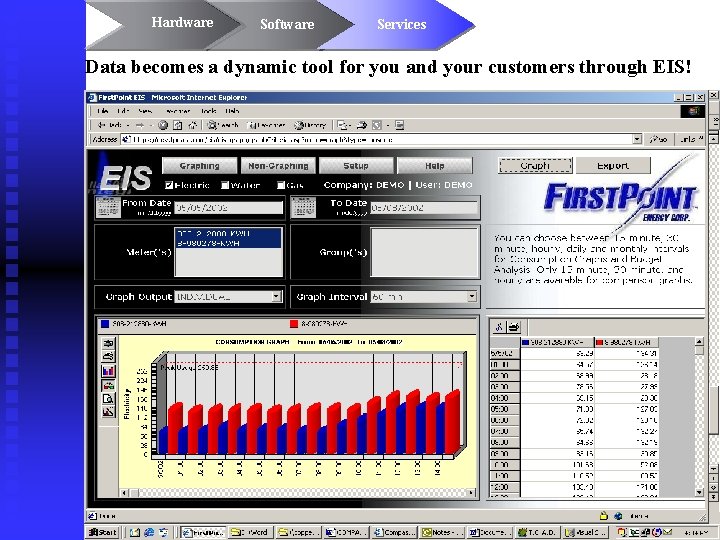
Task: Click the chart horizontal scrollbar left arrow
Action: pos(124,493)
